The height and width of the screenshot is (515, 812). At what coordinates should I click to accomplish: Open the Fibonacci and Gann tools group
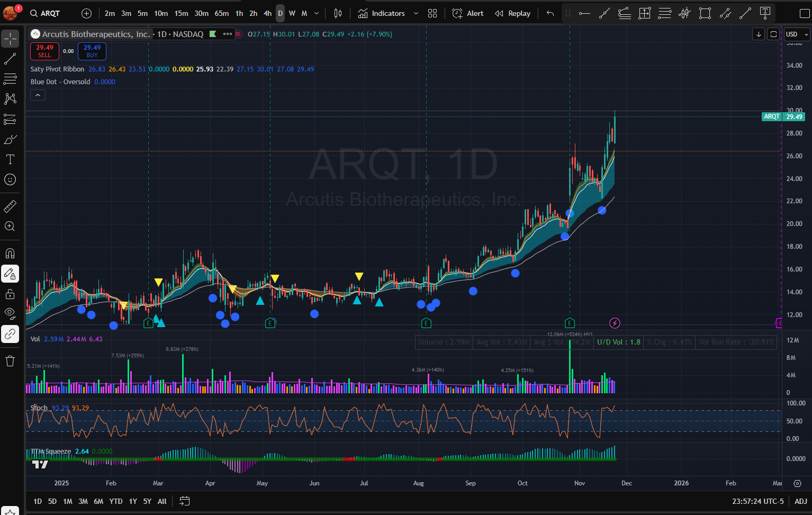point(10,79)
